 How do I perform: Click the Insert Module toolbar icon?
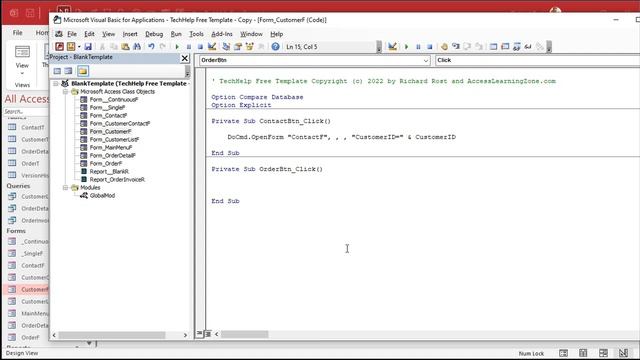71,47
